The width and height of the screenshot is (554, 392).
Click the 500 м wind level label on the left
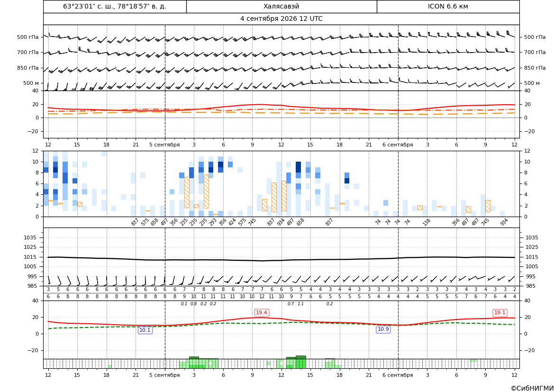pyautogui.click(x=31, y=83)
